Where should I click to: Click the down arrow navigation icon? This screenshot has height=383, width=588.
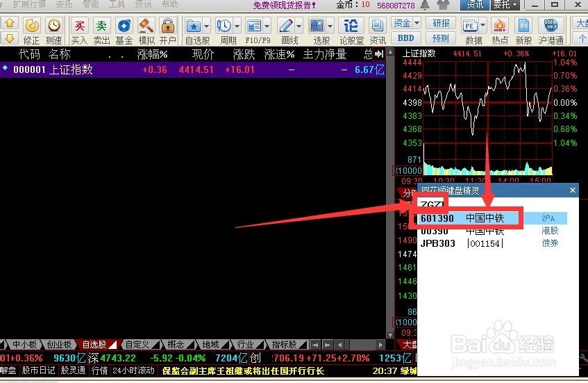coord(10,38)
